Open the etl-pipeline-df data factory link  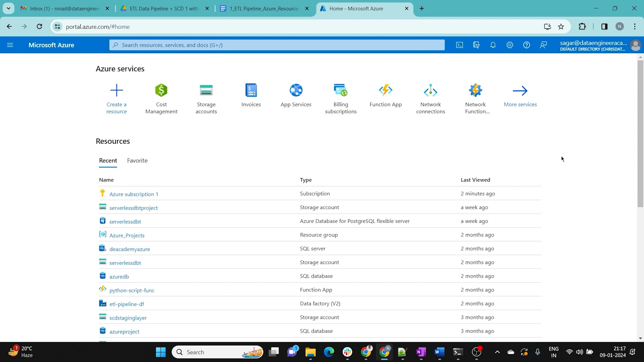point(127,304)
